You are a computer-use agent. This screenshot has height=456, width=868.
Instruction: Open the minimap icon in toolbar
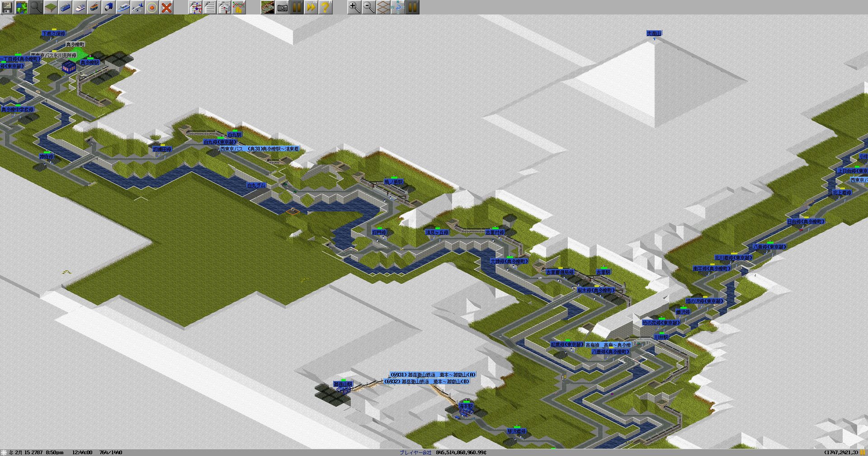22,7
